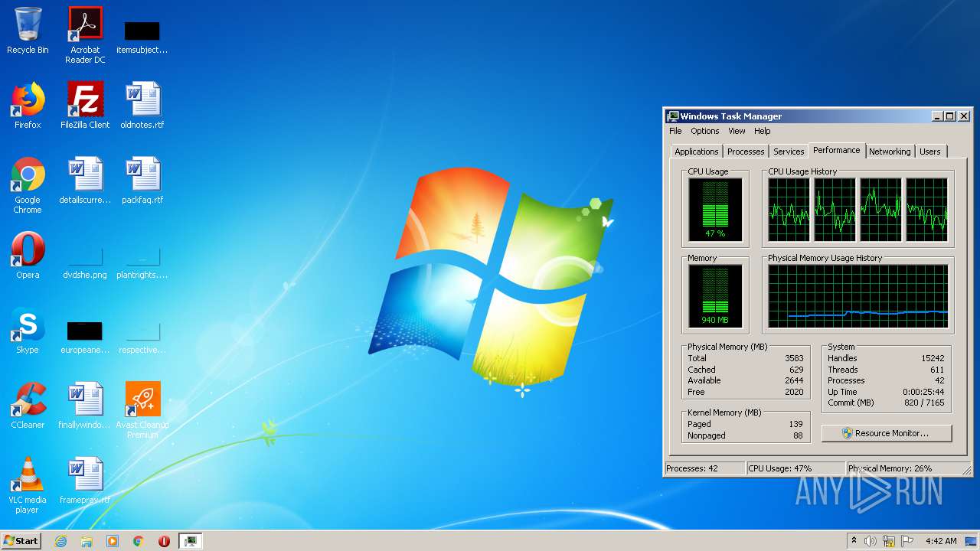Switch to the Processes tab

746,152
